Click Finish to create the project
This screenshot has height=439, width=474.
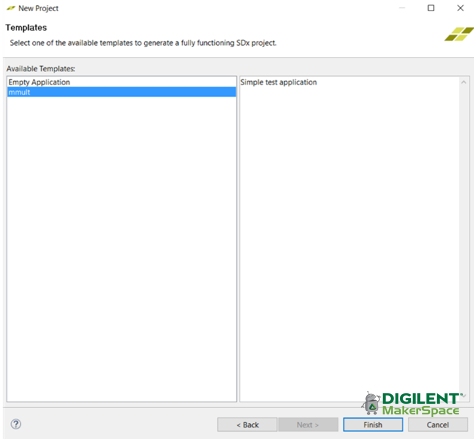(x=373, y=425)
